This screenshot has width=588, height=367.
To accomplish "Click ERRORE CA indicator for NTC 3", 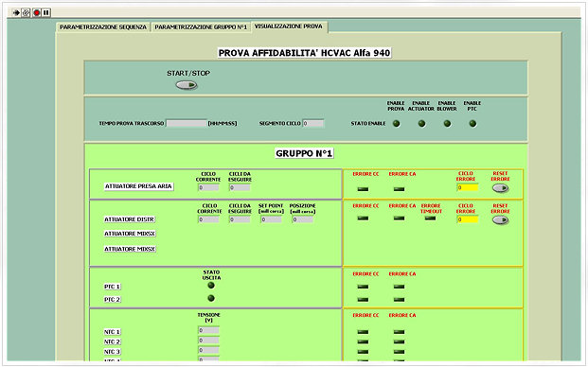I will pos(399,352).
